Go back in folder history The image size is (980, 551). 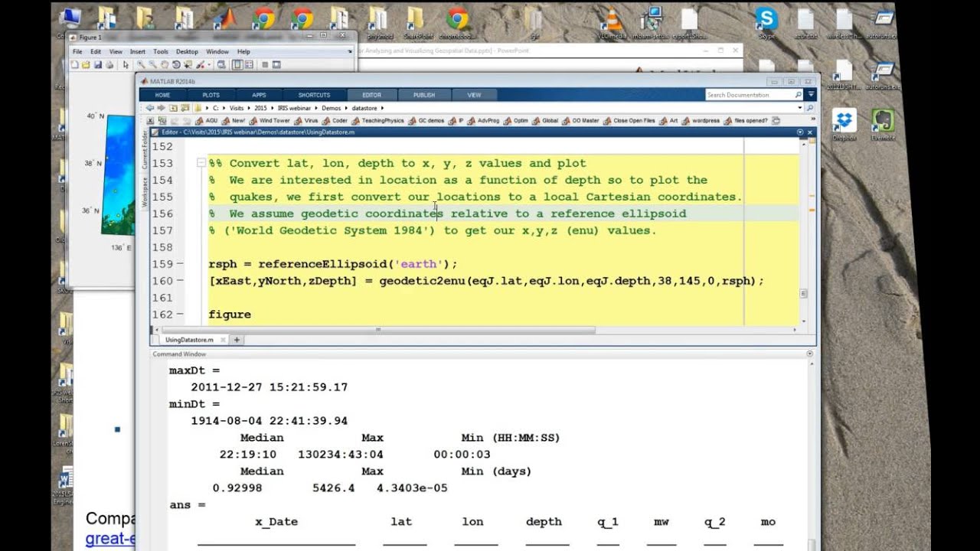[150, 108]
